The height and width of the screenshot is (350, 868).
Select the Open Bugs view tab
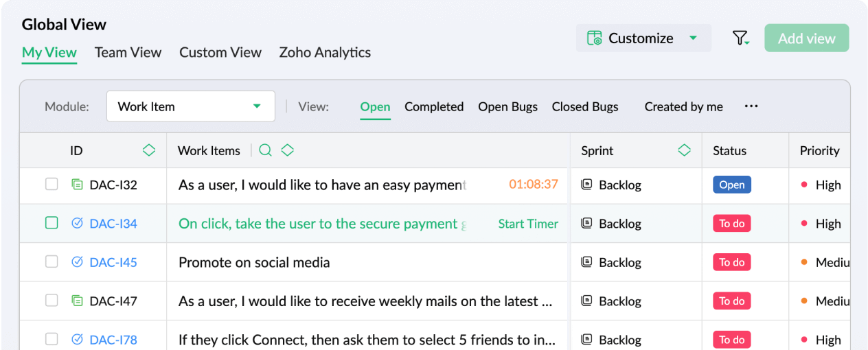pyautogui.click(x=507, y=106)
